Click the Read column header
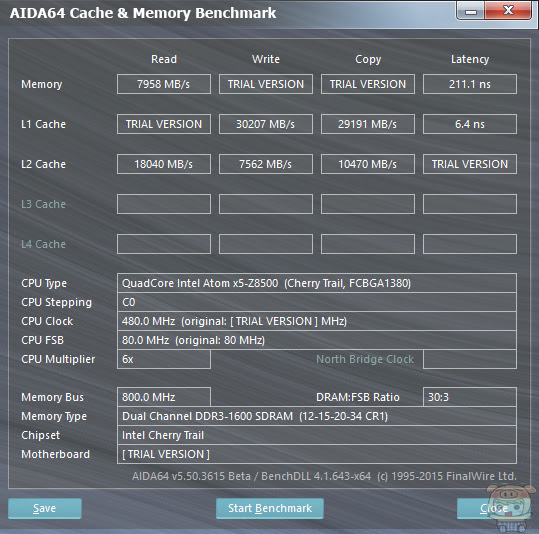Viewport: 539px width, 534px height. coord(164,59)
